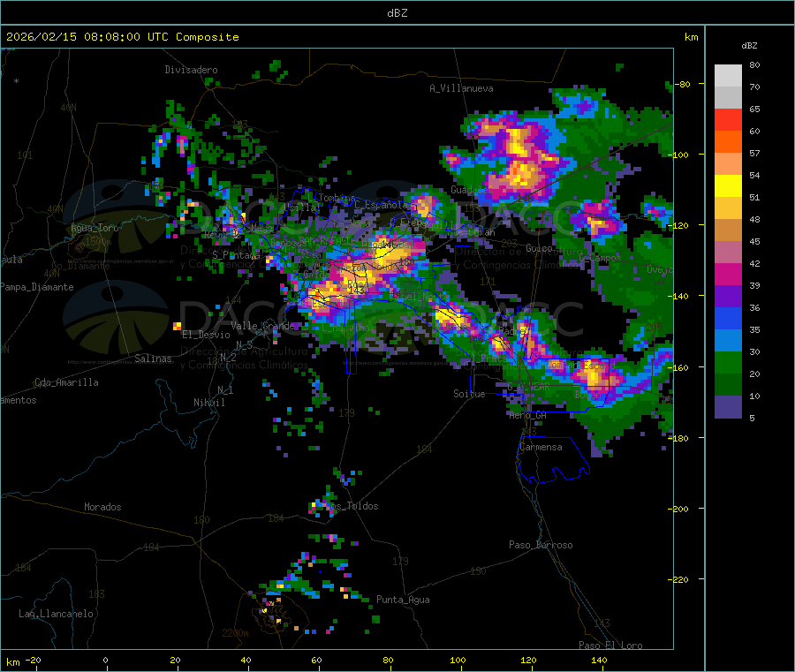Click the 'Los_Toldos' map label
795x672 pixels.
[x=352, y=506]
